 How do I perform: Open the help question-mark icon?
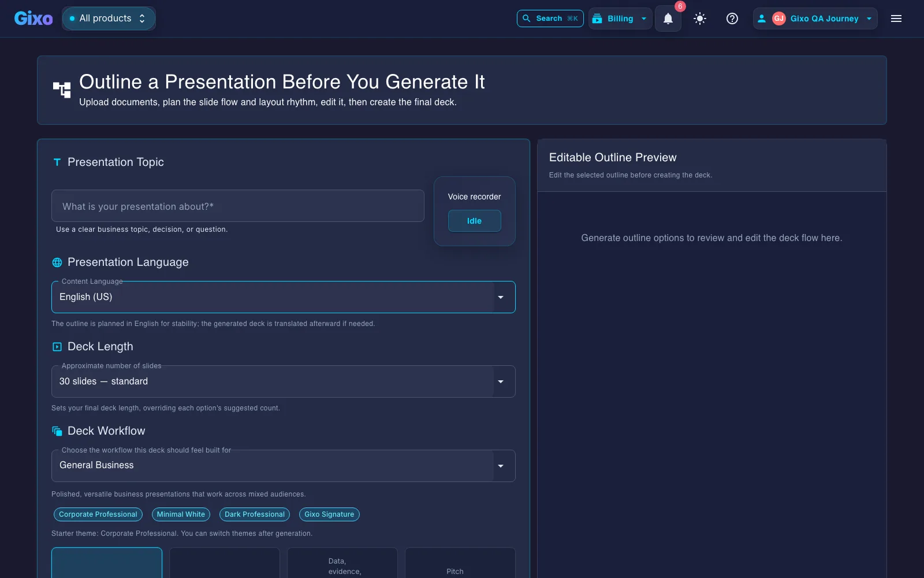732,18
